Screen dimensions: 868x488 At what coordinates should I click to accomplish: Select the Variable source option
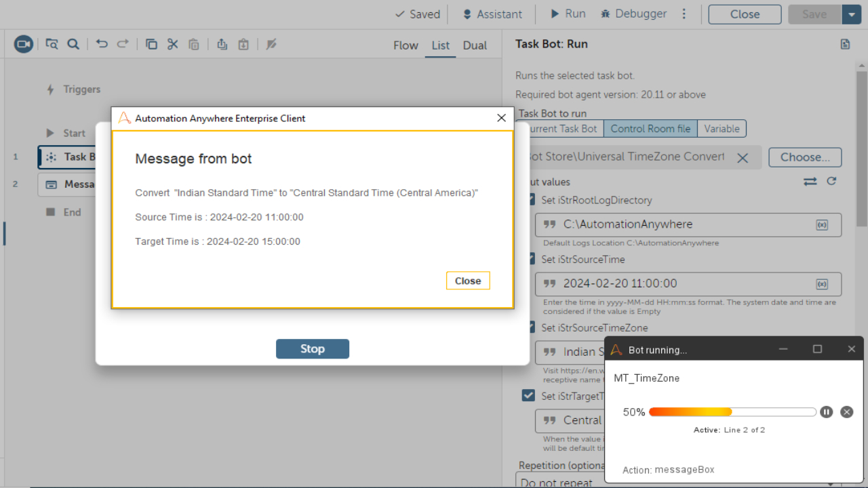722,129
